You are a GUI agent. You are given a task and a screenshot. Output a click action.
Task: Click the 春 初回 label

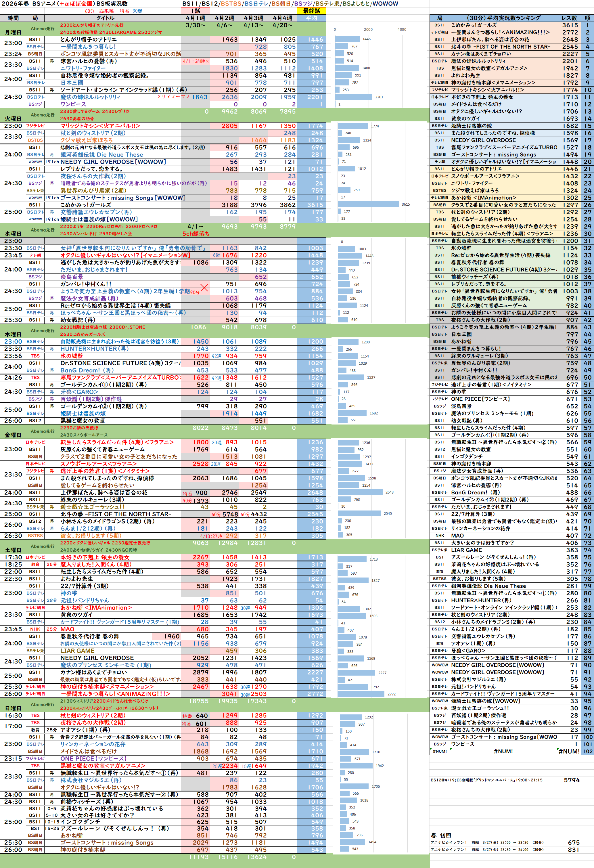pos(440,836)
